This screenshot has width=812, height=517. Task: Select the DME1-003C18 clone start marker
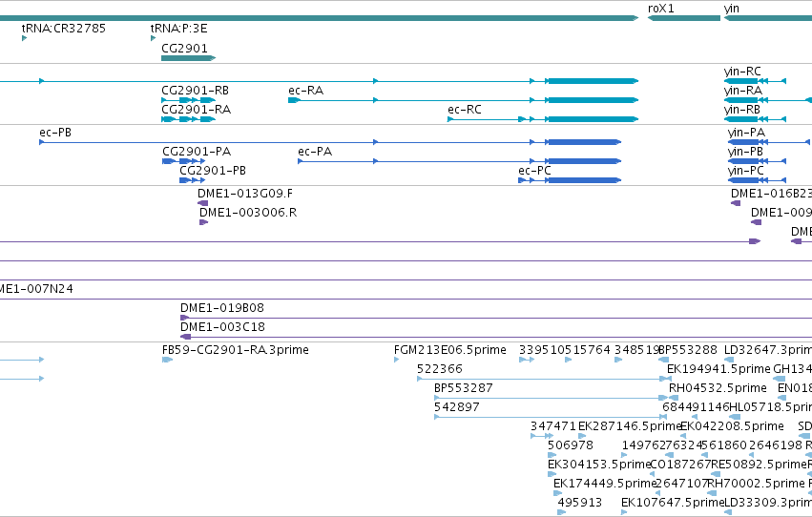pyautogui.click(x=185, y=337)
